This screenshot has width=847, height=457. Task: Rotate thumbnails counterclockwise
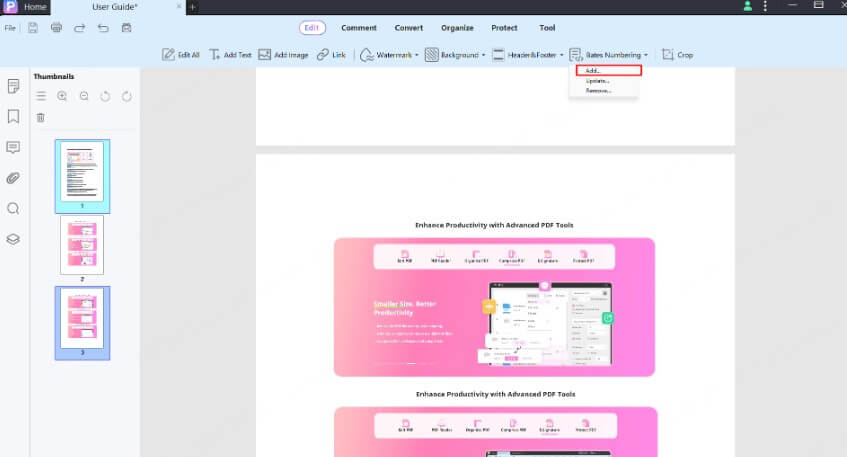pyautogui.click(x=105, y=96)
